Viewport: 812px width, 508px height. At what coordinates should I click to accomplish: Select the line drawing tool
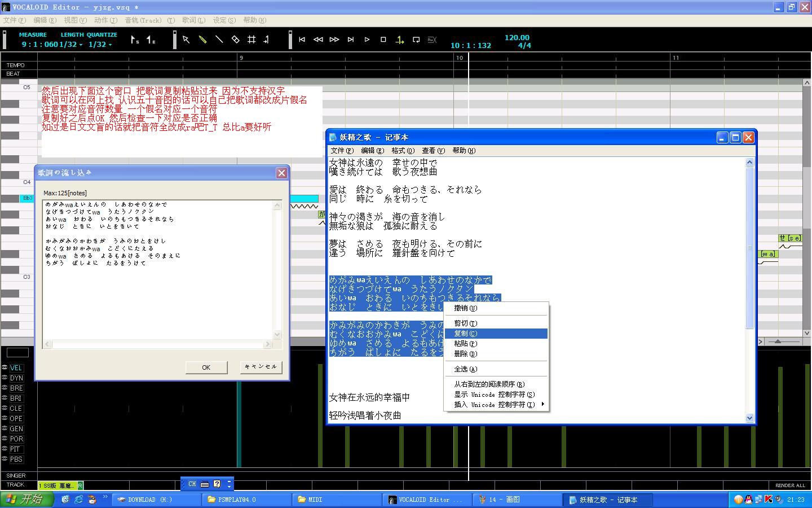point(219,40)
